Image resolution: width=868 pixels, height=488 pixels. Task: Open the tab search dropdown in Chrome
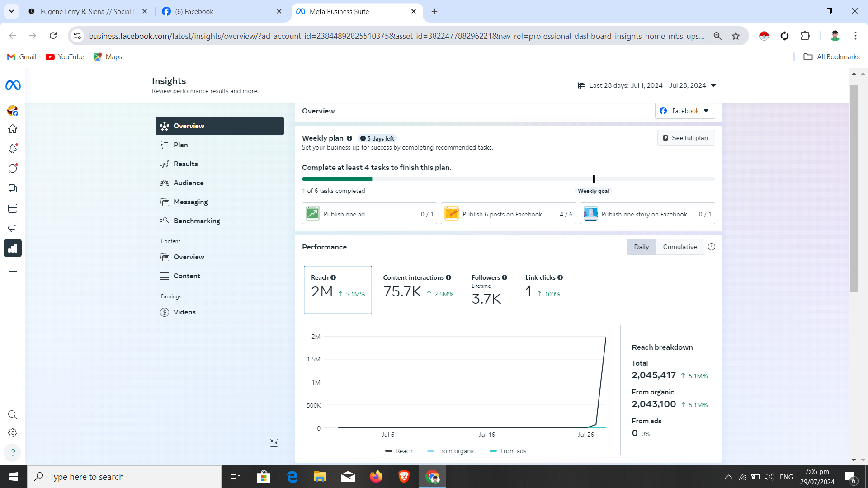point(11,11)
